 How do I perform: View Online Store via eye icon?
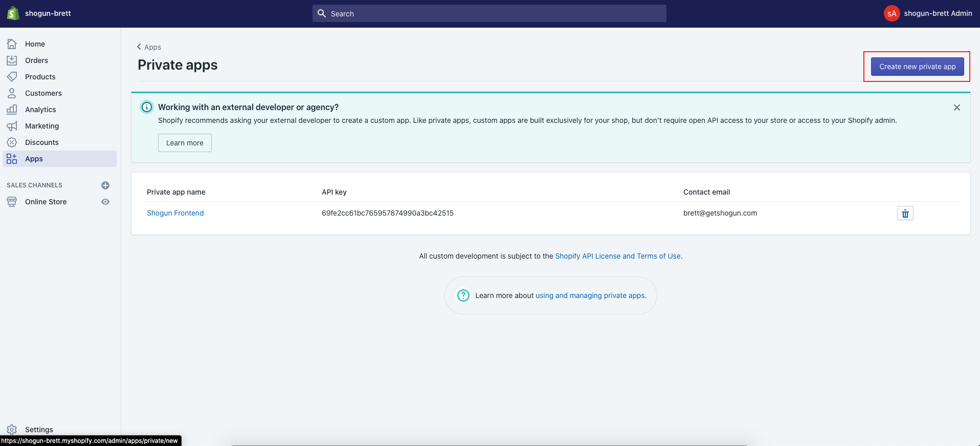pos(105,202)
